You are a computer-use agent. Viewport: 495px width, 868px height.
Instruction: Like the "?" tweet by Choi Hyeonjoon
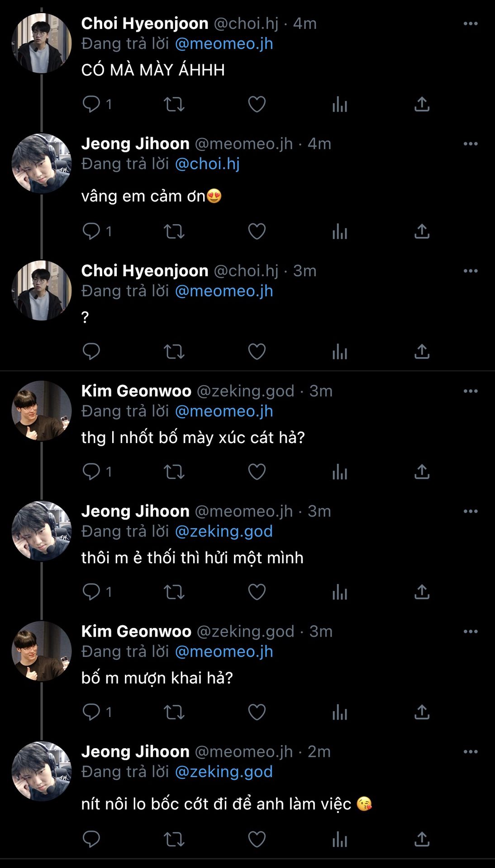257,352
